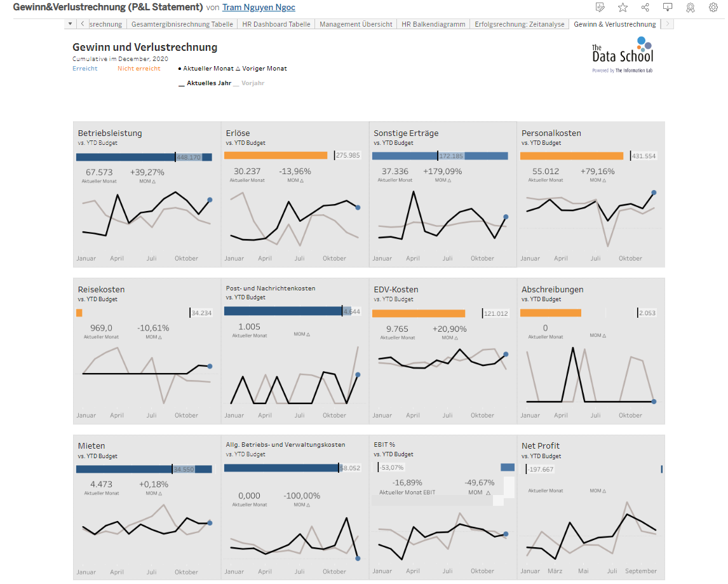
Task: Click the orange Erlöse budget bar
Action: (x=275, y=155)
